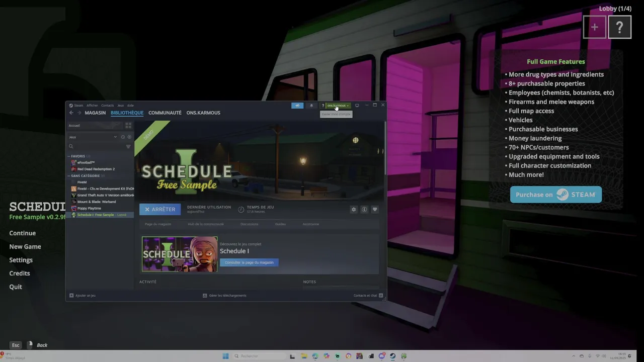This screenshot has height=362, width=644.
Task: Go forward with Steam forward arrow
Action: click(x=79, y=113)
